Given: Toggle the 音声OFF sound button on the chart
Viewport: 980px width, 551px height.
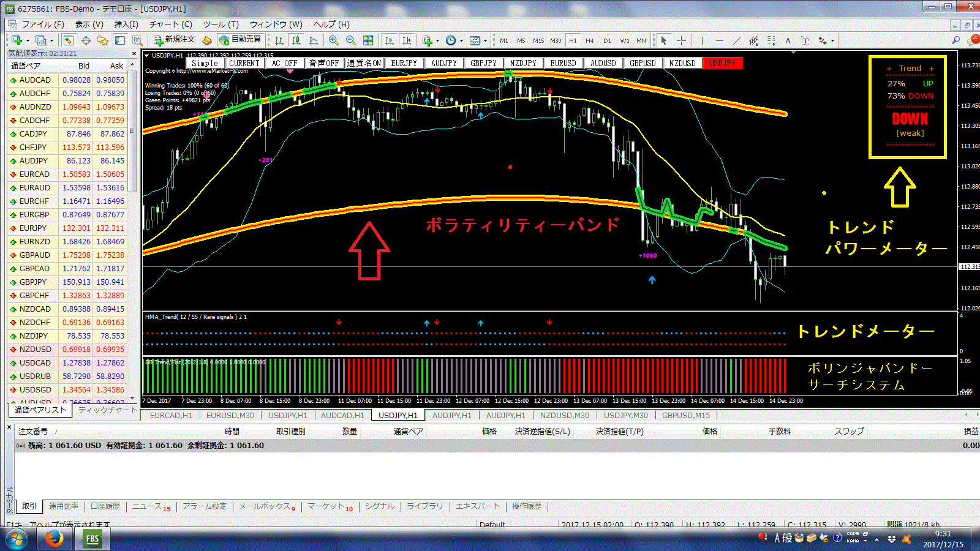Looking at the screenshot, I should tap(324, 63).
